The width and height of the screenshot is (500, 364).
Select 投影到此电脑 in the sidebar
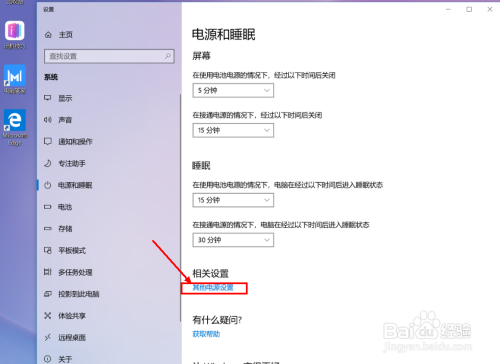[79, 294]
